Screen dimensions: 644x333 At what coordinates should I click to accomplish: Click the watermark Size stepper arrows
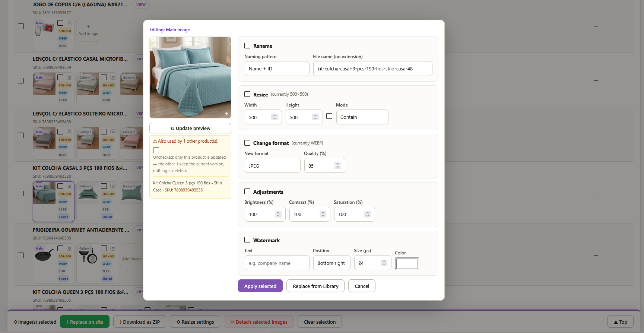click(384, 263)
